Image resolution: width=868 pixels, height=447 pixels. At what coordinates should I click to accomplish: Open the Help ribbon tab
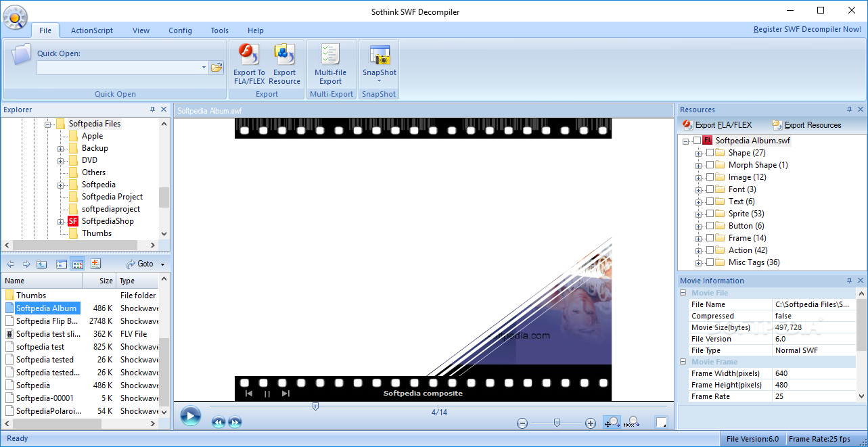tap(256, 30)
